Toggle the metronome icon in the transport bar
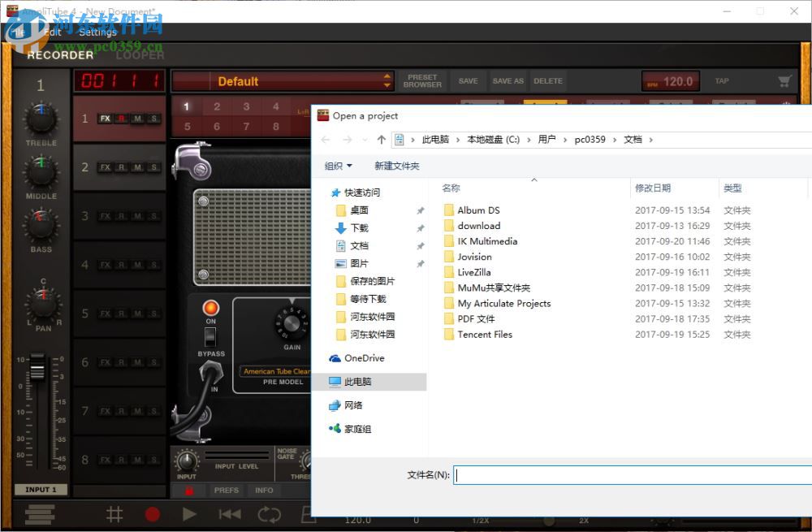Screen dimensions: 812x532 pyautogui.click(x=114, y=514)
